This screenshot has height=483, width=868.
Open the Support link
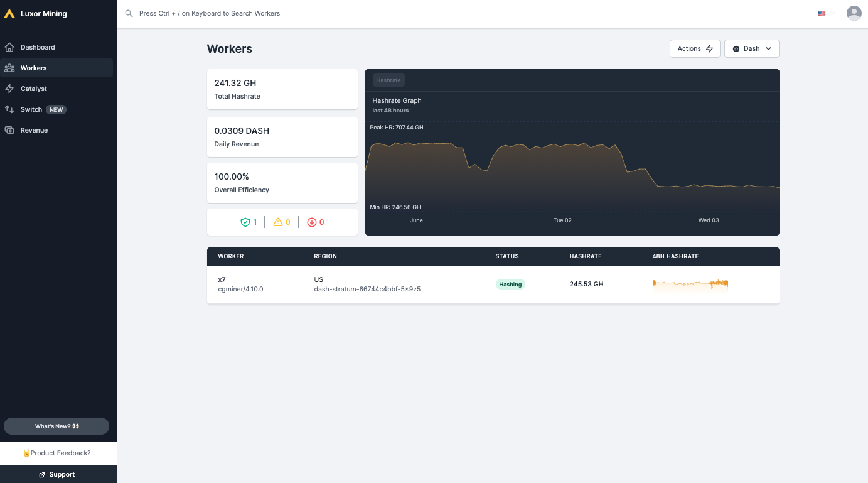point(58,474)
